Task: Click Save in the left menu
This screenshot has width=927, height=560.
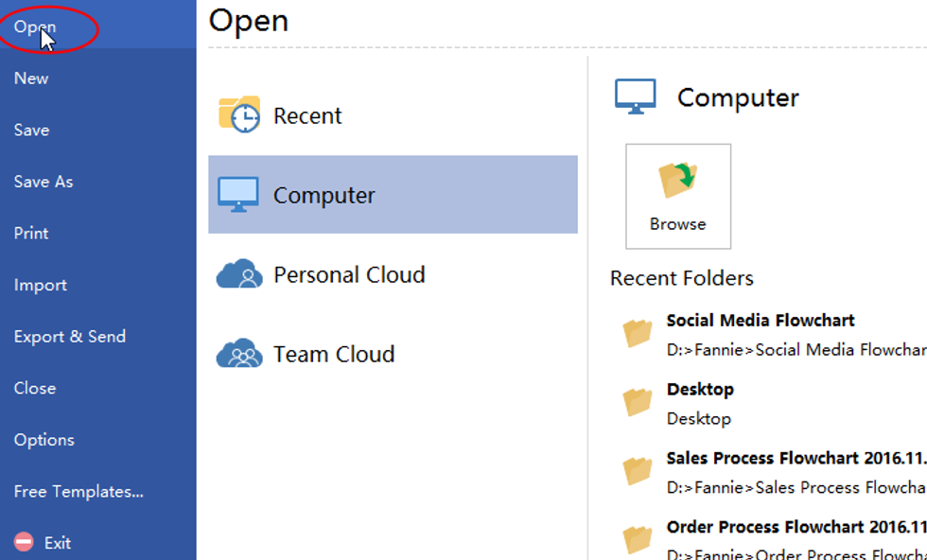Action: (31, 131)
